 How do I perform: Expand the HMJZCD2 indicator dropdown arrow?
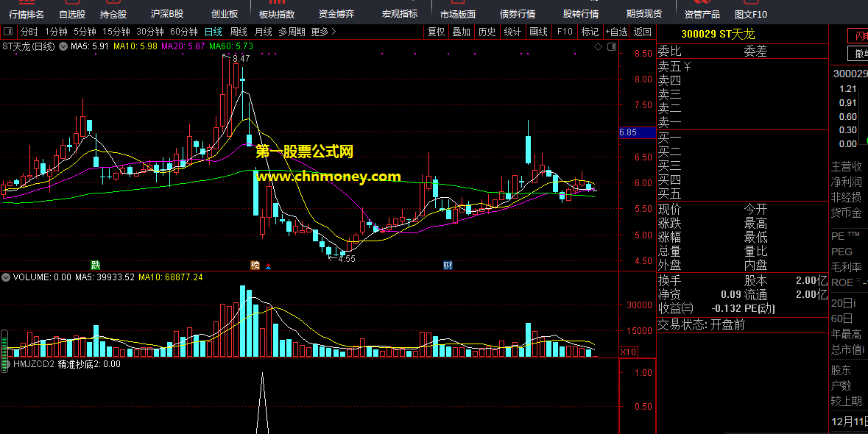(6, 364)
